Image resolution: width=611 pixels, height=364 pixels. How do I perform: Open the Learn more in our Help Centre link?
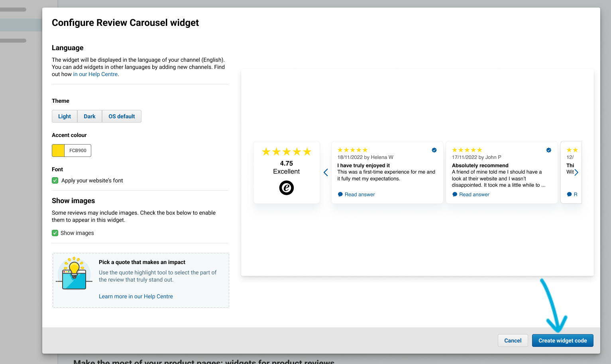(136, 296)
